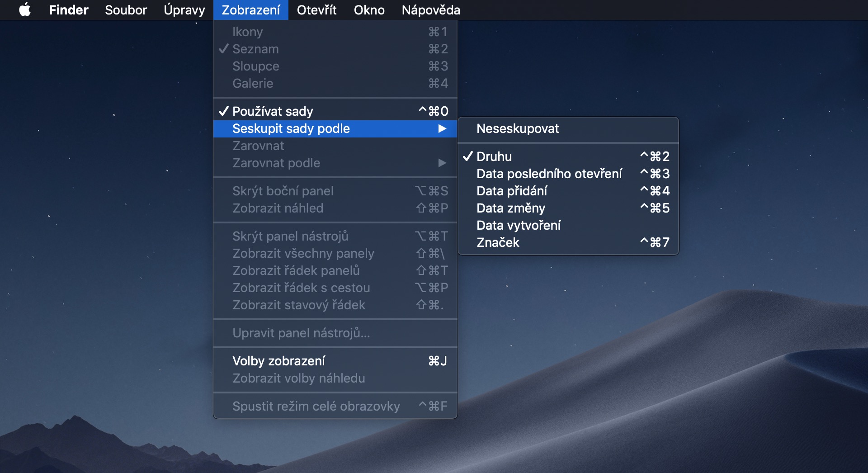Toggle the Používat sady checkmark option
The width and height of the screenshot is (868, 473).
tap(335, 111)
